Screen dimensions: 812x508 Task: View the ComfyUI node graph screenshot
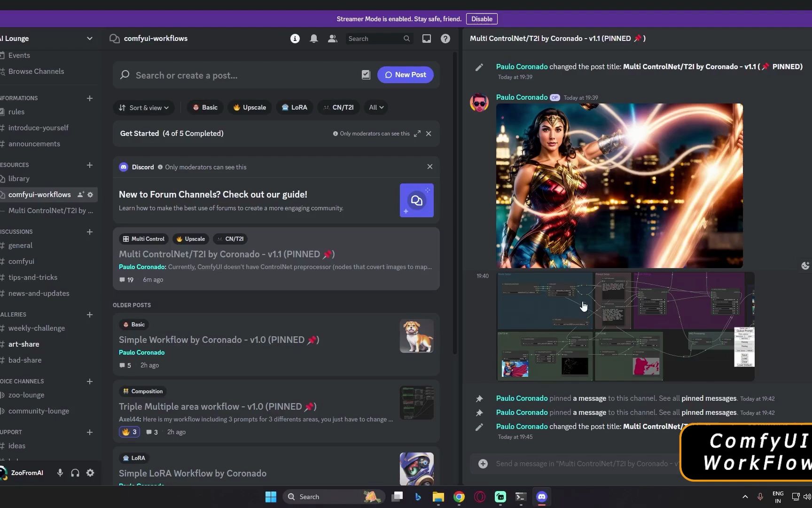pyautogui.click(x=625, y=326)
